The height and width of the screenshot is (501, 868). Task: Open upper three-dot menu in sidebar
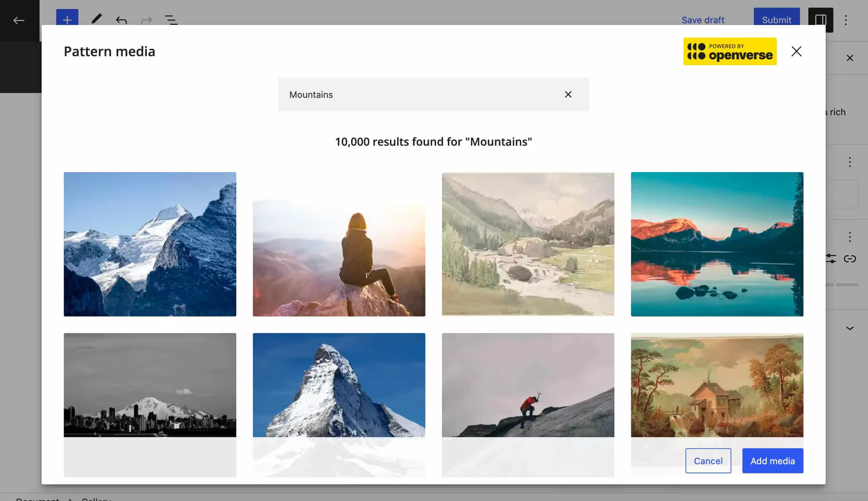pyautogui.click(x=850, y=161)
